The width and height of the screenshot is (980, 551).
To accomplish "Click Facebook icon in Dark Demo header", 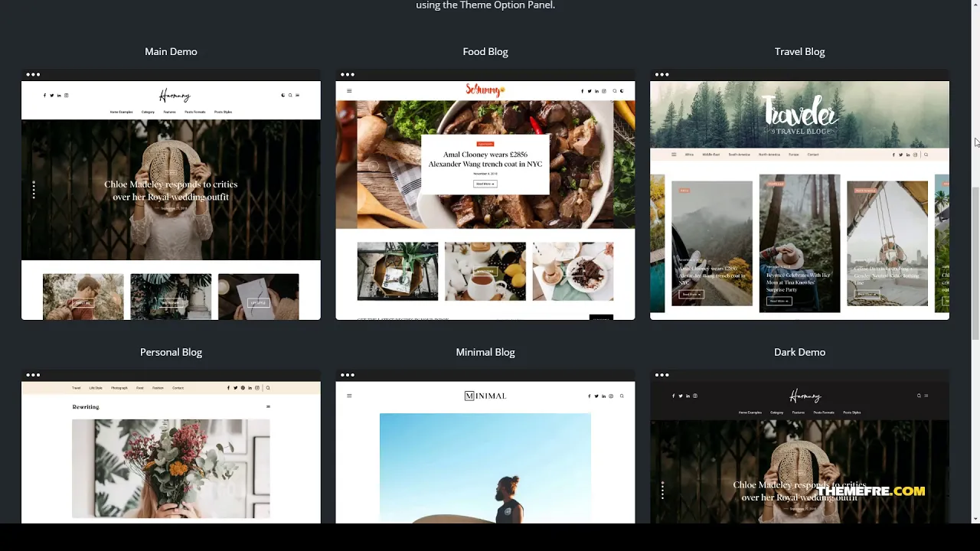I will point(673,396).
